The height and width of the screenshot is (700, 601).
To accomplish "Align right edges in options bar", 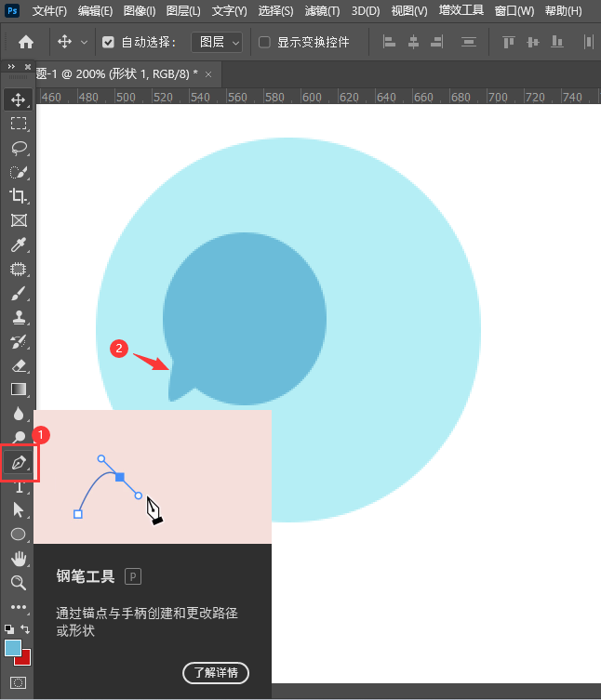I will pos(437,42).
